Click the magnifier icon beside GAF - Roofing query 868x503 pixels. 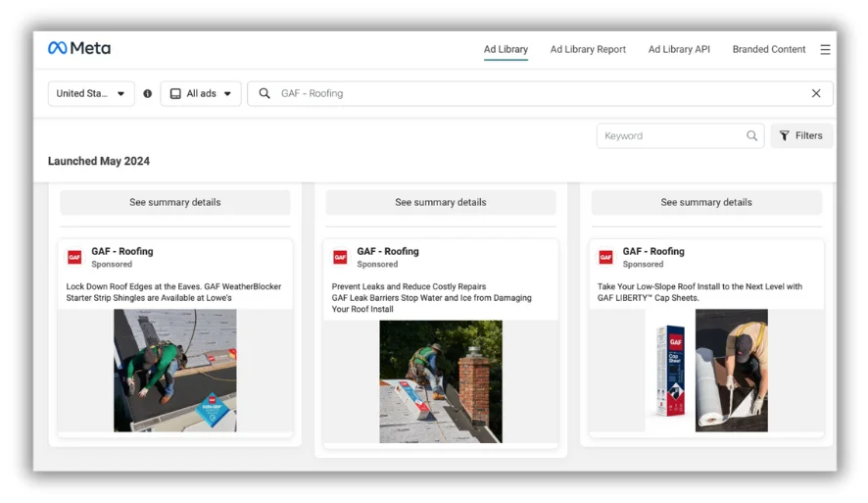[265, 93]
